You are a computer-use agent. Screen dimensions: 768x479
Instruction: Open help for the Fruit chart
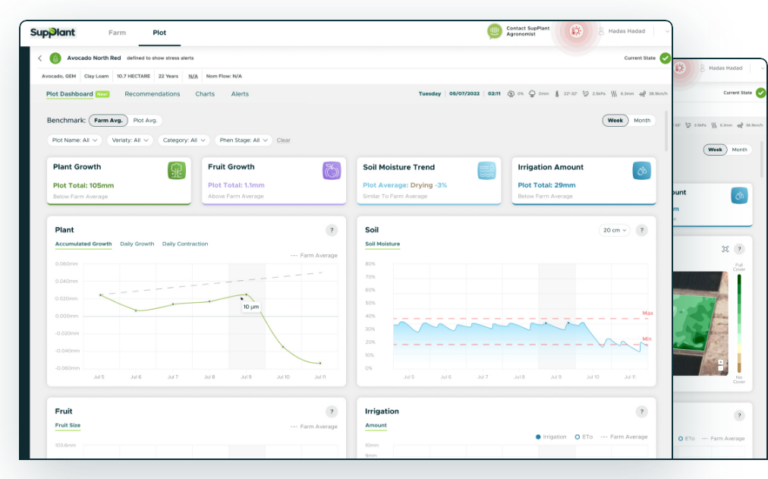(331, 411)
